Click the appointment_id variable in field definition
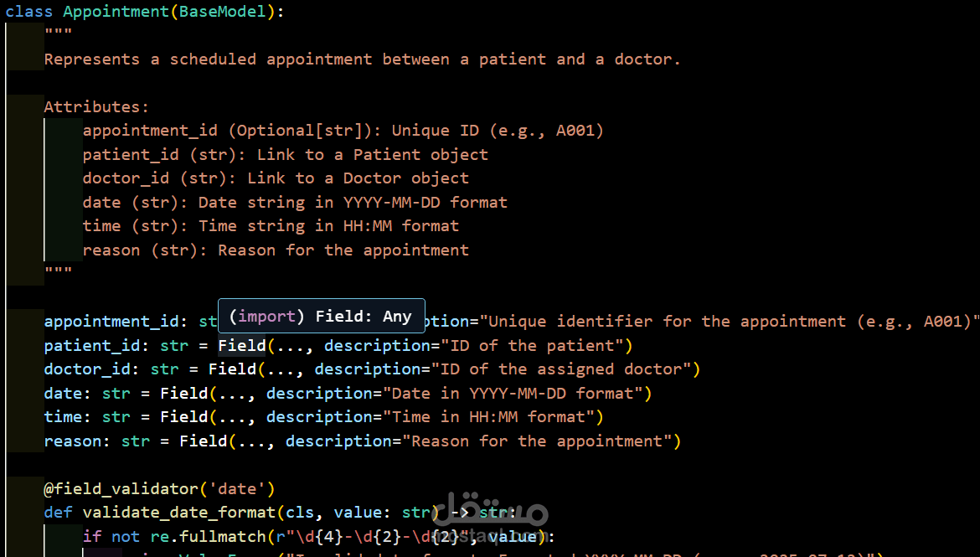Image resolution: width=980 pixels, height=557 pixels. [111, 322]
